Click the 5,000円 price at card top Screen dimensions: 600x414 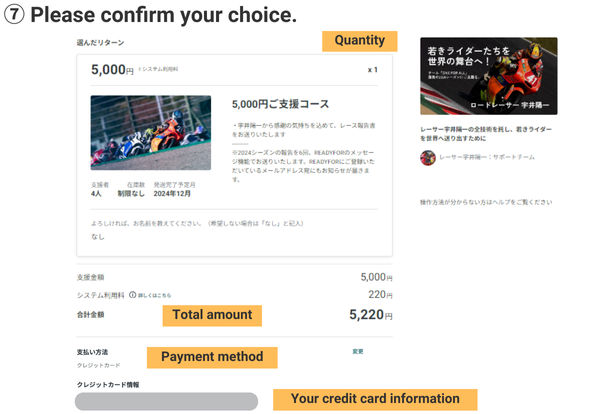click(111, 70)
